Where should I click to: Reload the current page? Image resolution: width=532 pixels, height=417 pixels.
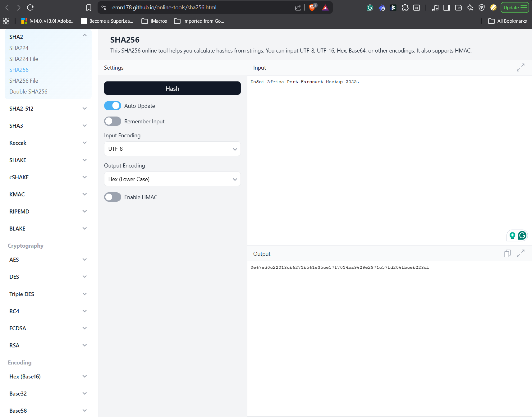click(30, 7)
